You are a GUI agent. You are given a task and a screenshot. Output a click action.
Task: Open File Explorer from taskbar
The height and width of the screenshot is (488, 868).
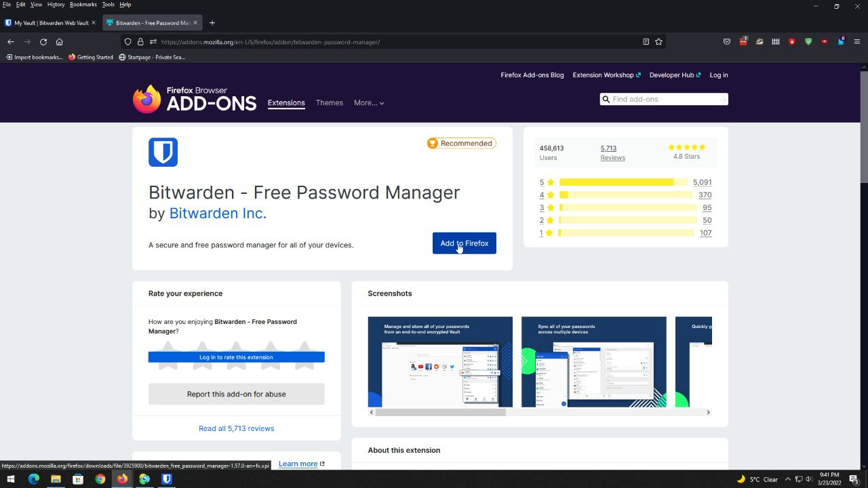click(x=56, y=479)
